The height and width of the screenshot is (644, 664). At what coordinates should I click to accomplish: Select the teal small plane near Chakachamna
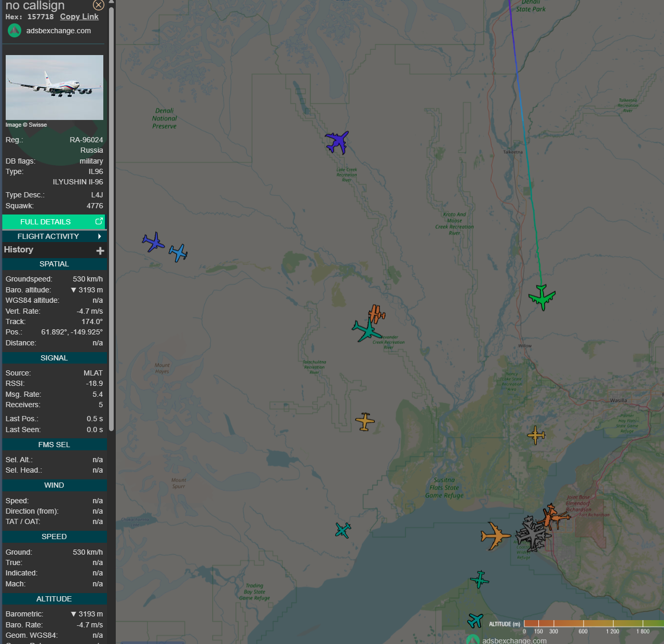343,530
